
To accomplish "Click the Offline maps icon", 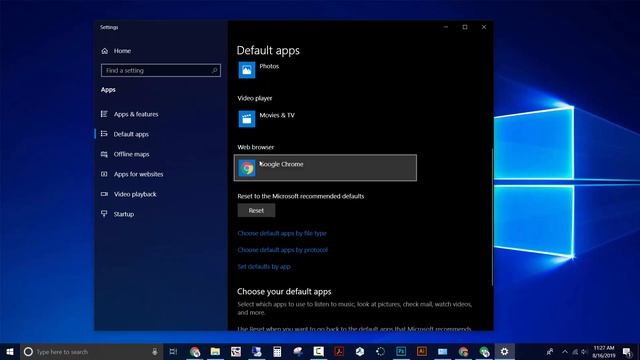I will (104, 154).
